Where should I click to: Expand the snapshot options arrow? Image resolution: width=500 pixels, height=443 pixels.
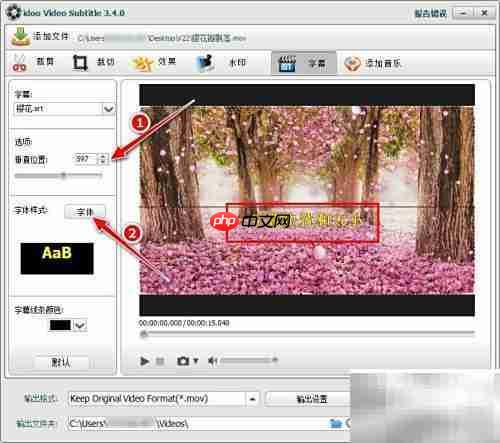tap(196, 361)
